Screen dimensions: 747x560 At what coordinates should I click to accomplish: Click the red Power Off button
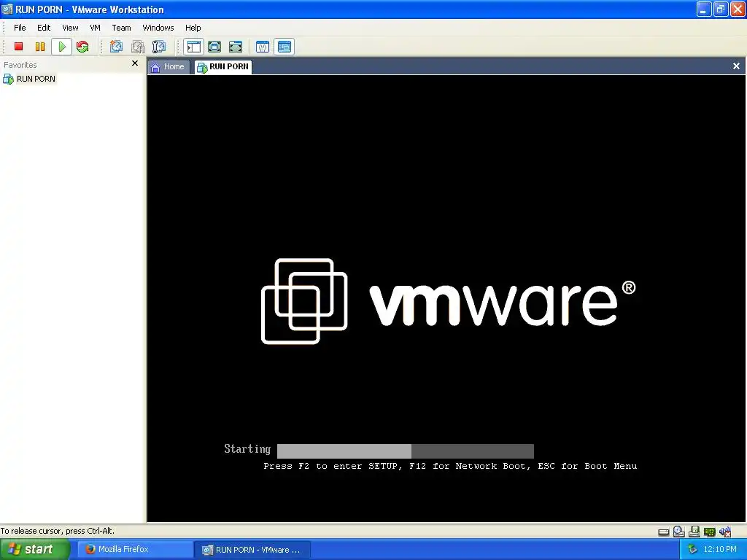18,47
